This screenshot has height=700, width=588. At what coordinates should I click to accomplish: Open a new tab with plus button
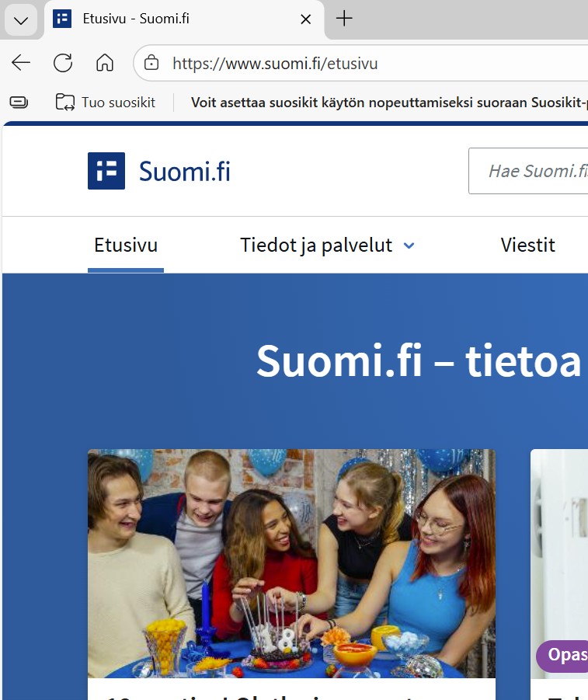click(344, 19)
